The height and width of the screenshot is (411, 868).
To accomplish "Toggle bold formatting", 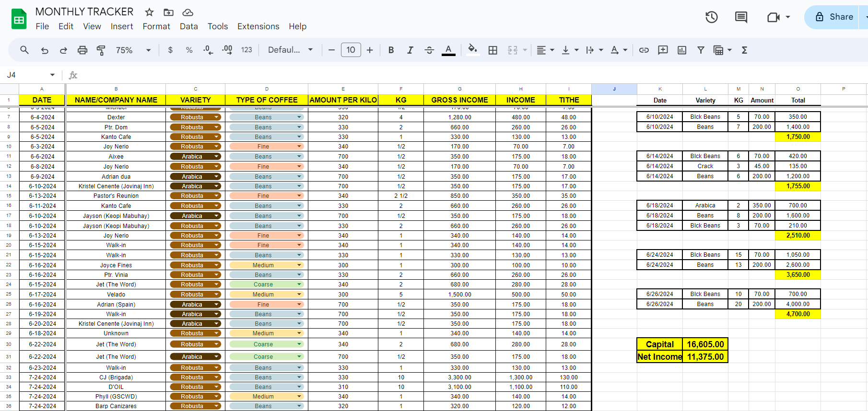I will [x=391, y=50].
